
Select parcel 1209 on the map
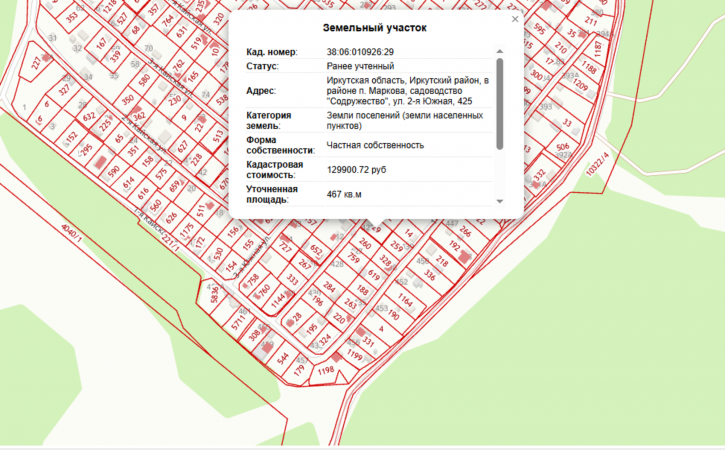click(x=580, y=84)
